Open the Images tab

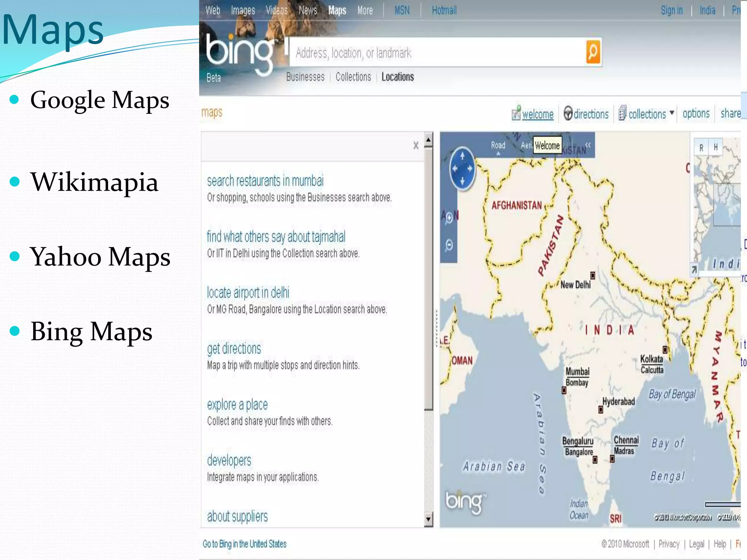[243, 11]
